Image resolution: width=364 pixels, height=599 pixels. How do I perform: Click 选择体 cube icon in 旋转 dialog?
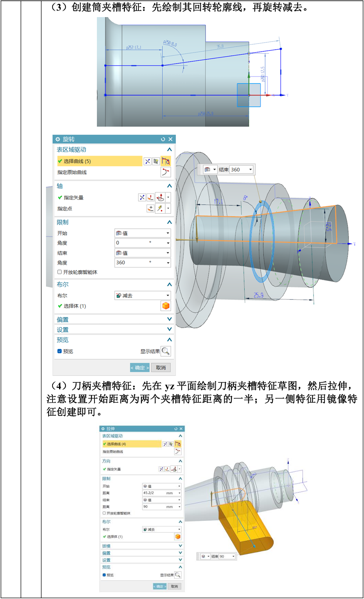pos(166,306)
